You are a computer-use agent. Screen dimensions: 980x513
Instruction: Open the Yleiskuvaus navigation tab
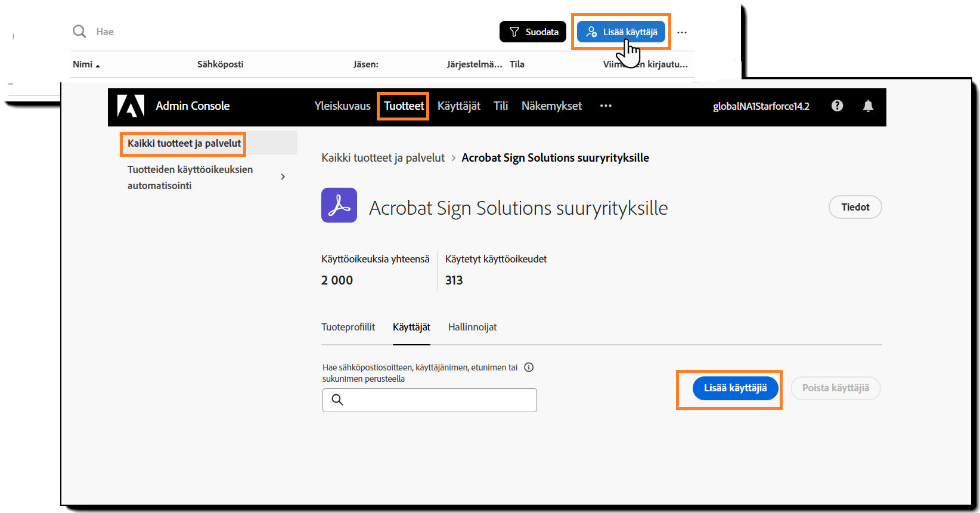point(343,106)
